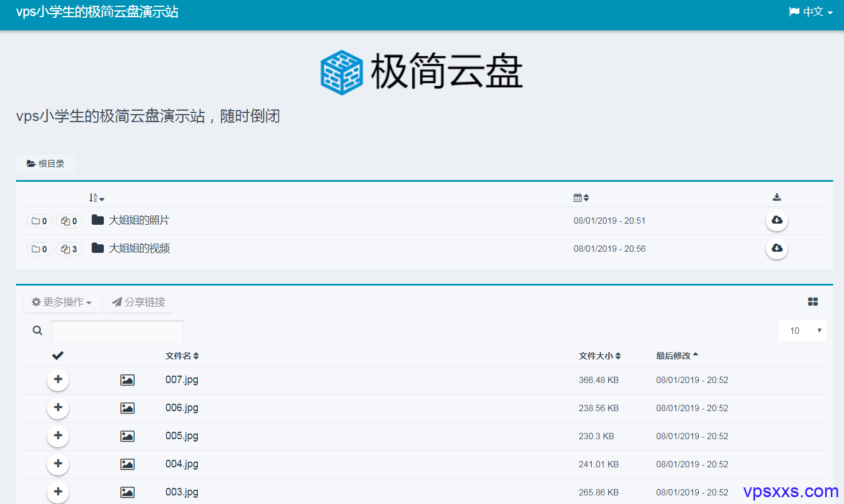Viewport: 844px width, 504px height.
Task: Focus the file search input field
Action: [x=118, y=331]
